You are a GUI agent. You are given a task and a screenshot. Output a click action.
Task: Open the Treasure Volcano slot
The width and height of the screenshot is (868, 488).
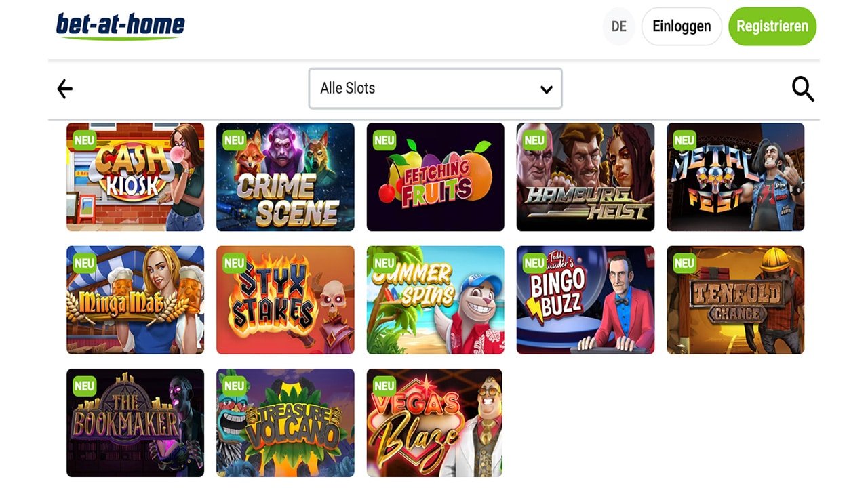click(285, 422)
